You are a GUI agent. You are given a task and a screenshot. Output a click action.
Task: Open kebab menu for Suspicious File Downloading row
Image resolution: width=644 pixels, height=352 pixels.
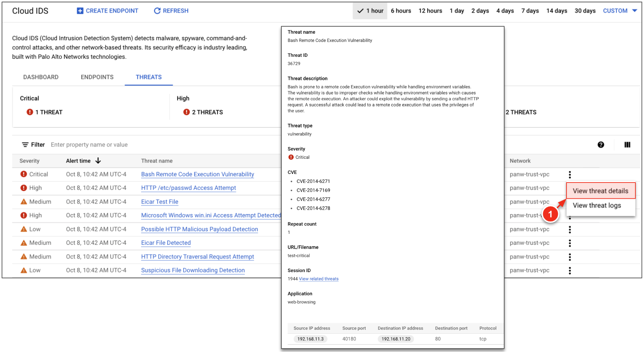click(570, 271)
